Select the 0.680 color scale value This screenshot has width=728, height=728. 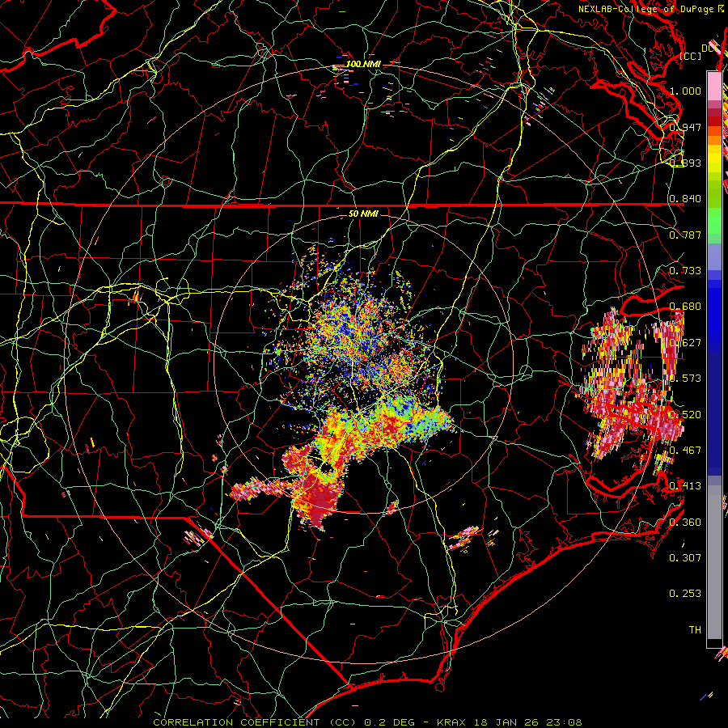click(685, 307)
